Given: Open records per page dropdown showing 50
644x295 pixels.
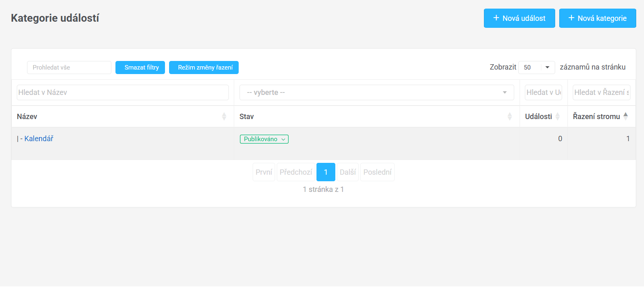Looking at the screenshot, I should click(536, 68).
